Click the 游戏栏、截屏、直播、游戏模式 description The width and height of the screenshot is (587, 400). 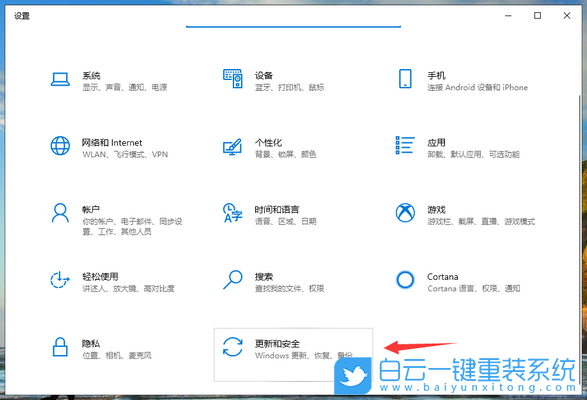point(481,221)
